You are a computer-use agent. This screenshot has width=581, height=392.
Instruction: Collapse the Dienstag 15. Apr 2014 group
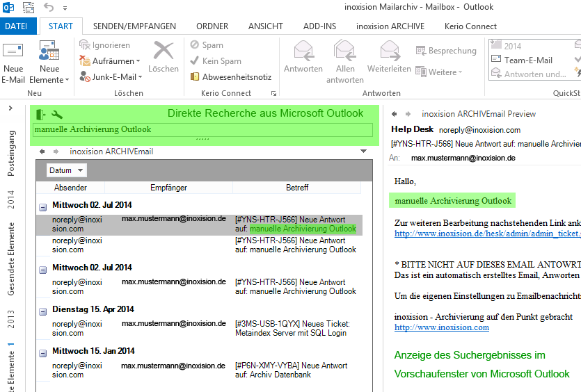point(43,311)
